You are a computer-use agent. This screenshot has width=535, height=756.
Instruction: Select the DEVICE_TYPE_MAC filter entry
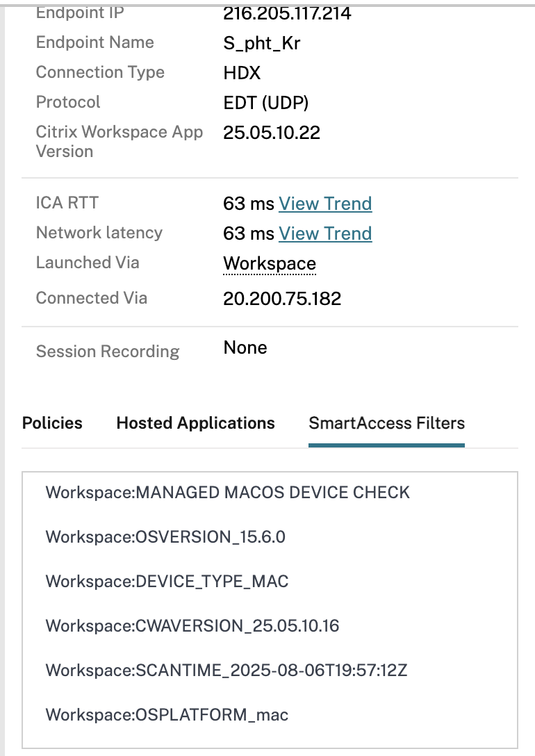pos(167,582)
